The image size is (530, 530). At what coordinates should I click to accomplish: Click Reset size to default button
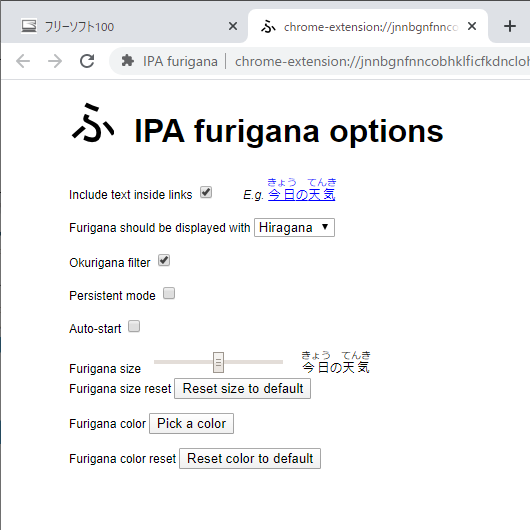(242, 389)
